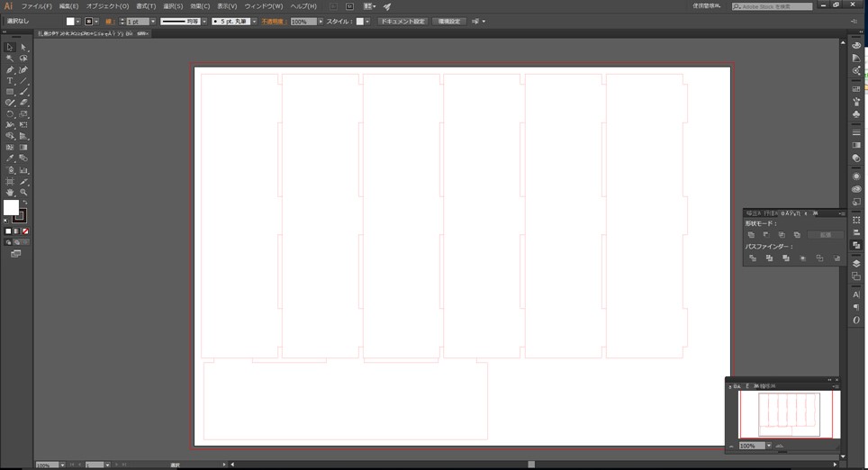The height and width of the screenshot is (470, 868).
Task: Open the Align panel icon in dock
Action: (856, 232)
